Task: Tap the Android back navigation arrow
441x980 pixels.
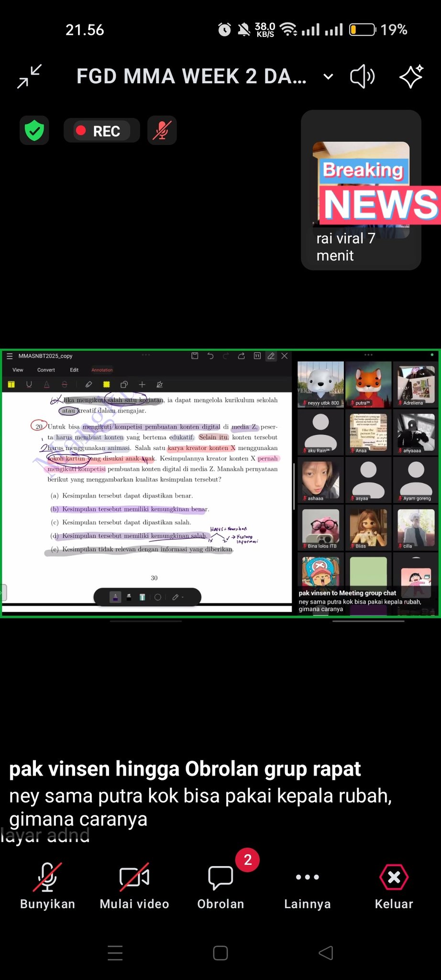Action: (x=326, y=953)
